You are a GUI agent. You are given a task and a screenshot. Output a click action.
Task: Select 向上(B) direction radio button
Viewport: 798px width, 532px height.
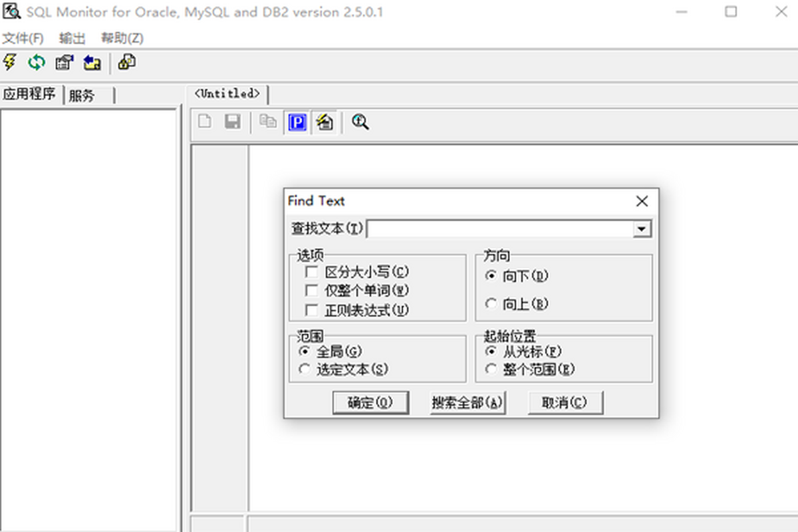click(491, 304)
